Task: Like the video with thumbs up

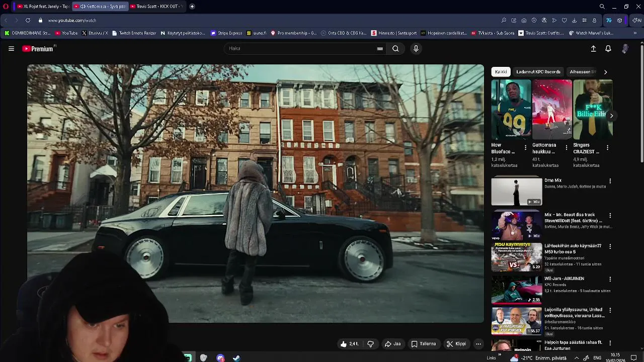Action: click(349, 344)
